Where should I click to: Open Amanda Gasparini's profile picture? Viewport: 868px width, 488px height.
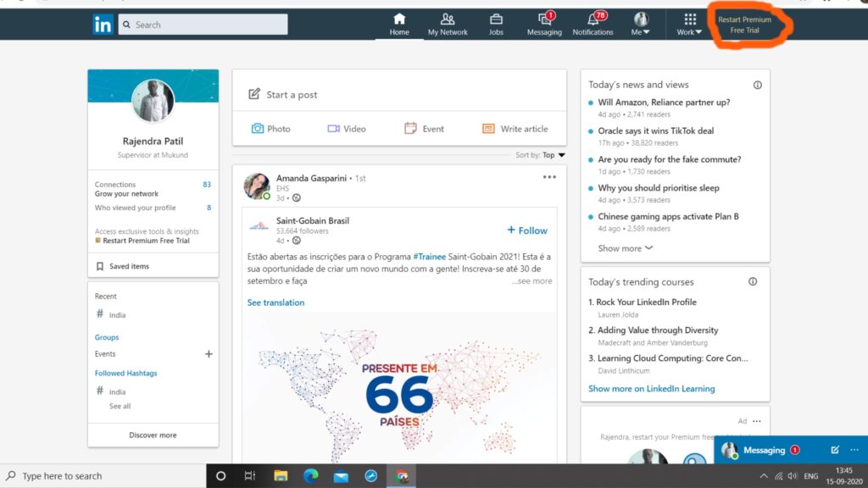257,186
